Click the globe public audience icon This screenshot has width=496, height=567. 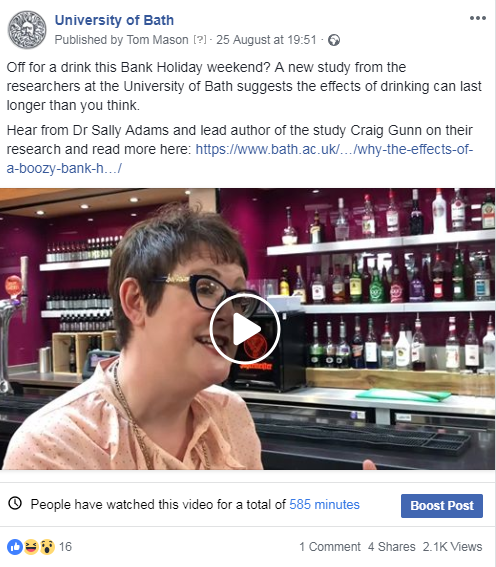(334, 40)
